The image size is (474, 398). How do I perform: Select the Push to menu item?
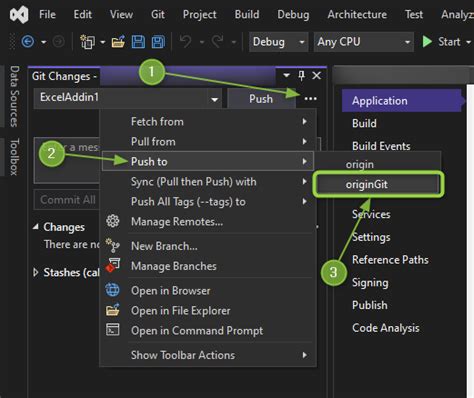click(x=208, y=161)
